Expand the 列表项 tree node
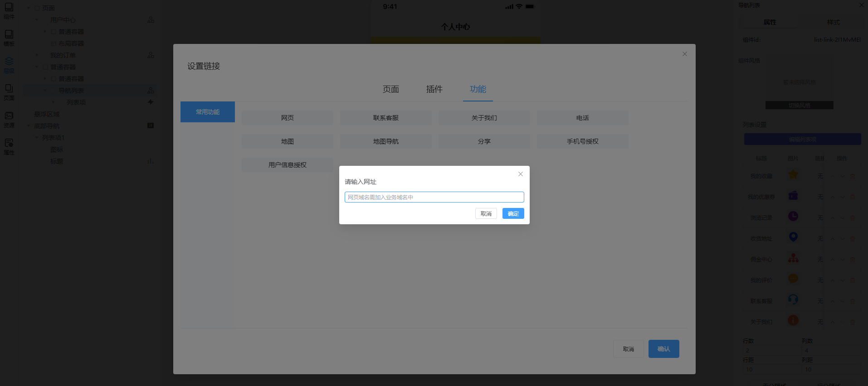The width and height of the screenshot is (868, 386). (53, 102)
